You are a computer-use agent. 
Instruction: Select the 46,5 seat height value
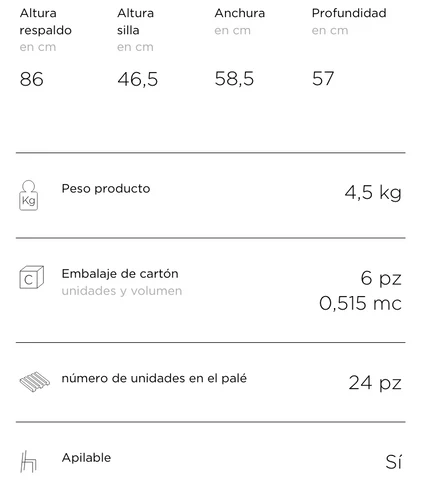click(138, 79)
